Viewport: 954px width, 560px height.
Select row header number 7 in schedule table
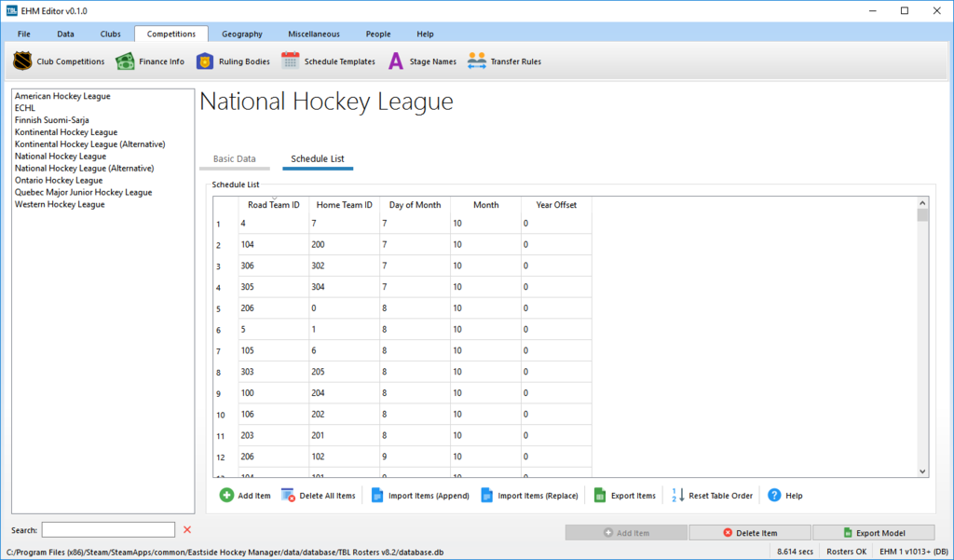pyautogui.click(x=225, y=351)
